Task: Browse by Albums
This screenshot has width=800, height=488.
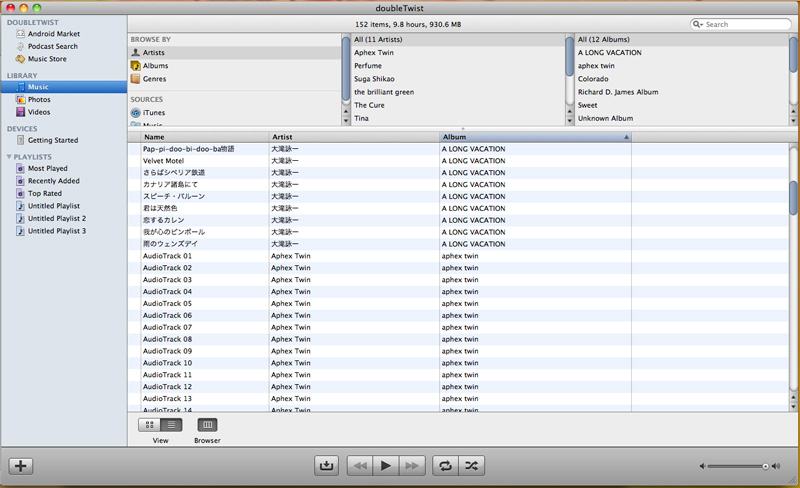Action: (x=155, y=65)
